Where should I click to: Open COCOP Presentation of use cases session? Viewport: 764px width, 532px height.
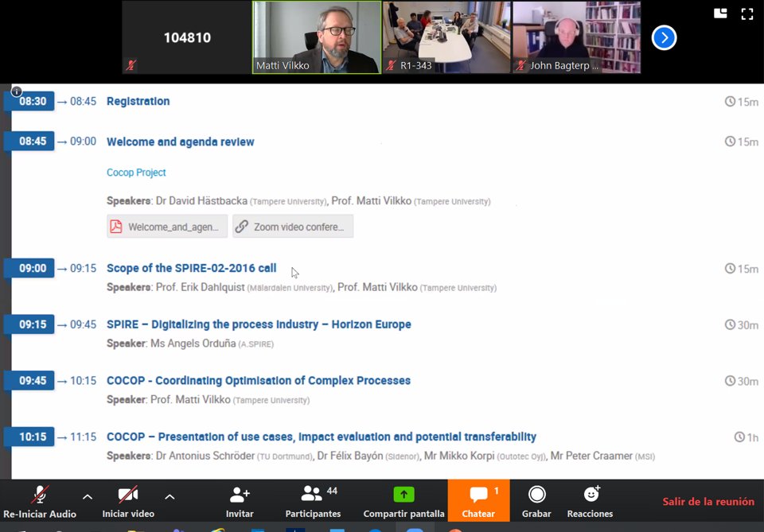321,437
